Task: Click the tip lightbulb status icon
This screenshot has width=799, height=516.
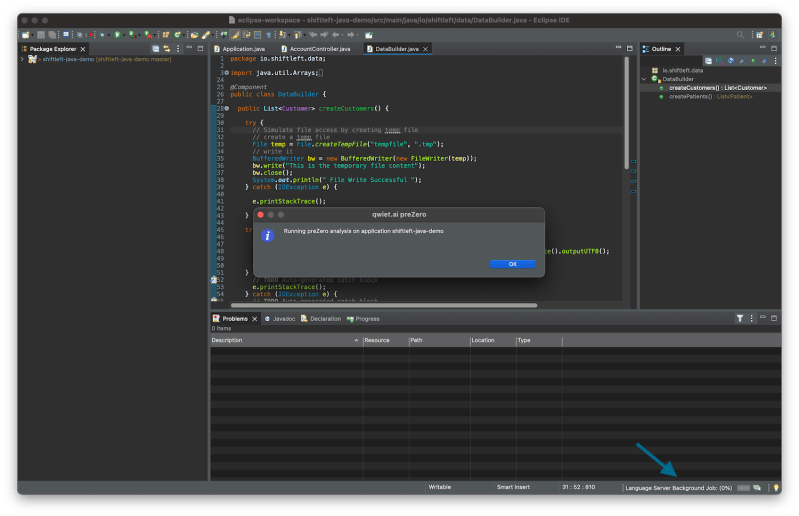Action: 776,488
